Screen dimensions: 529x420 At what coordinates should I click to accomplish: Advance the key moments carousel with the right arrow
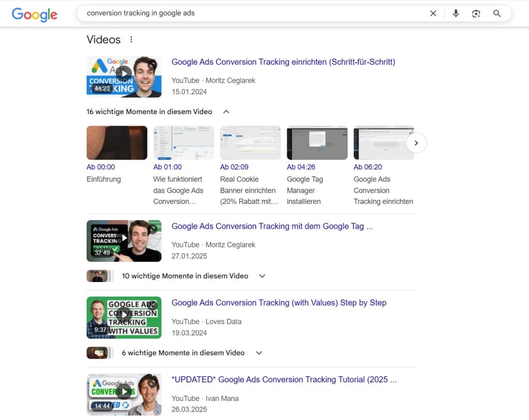pyautogui.click(x=416, y=143)
